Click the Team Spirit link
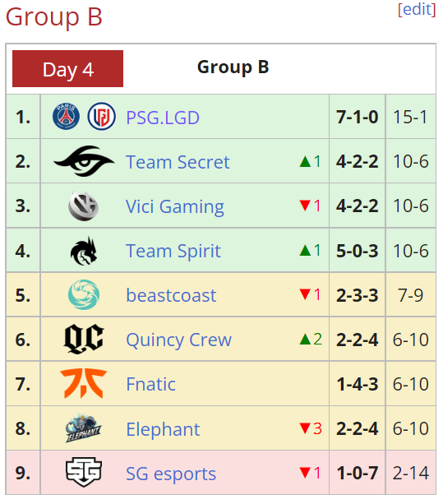 click(173, 251)
